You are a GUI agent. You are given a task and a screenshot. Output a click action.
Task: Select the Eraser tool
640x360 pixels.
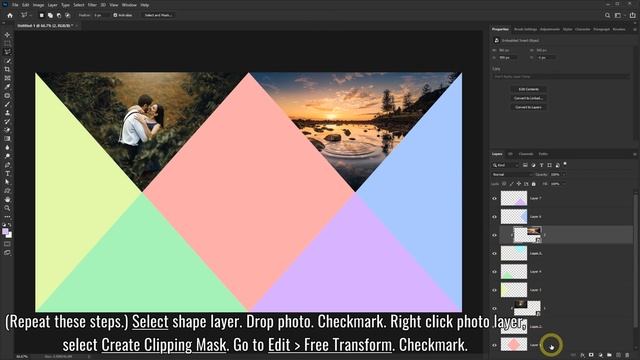point(7,130)
